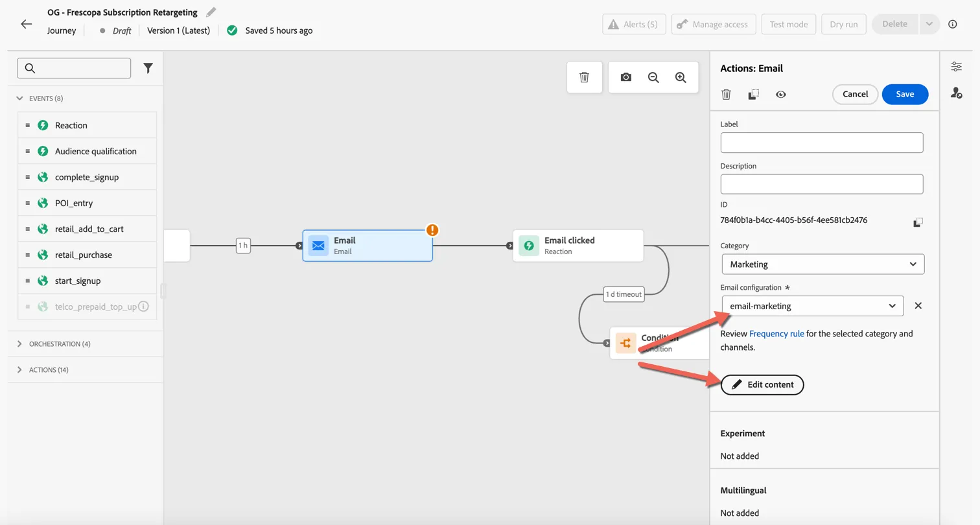
Task: Click the warning badge on Email node
Action: [432, 230]
